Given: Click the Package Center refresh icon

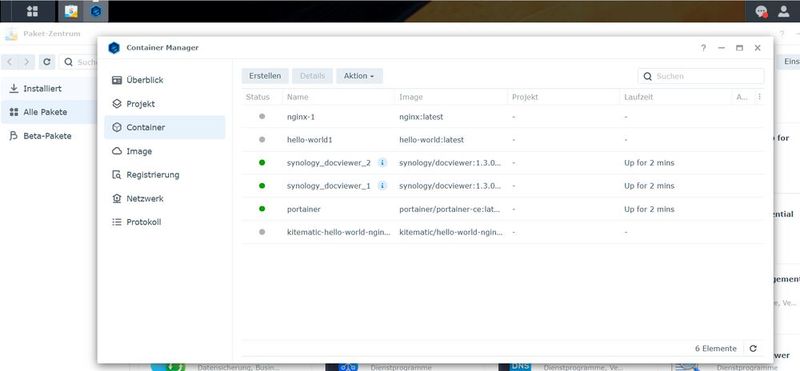Looking at the screenshot, I should coord(46,62).
